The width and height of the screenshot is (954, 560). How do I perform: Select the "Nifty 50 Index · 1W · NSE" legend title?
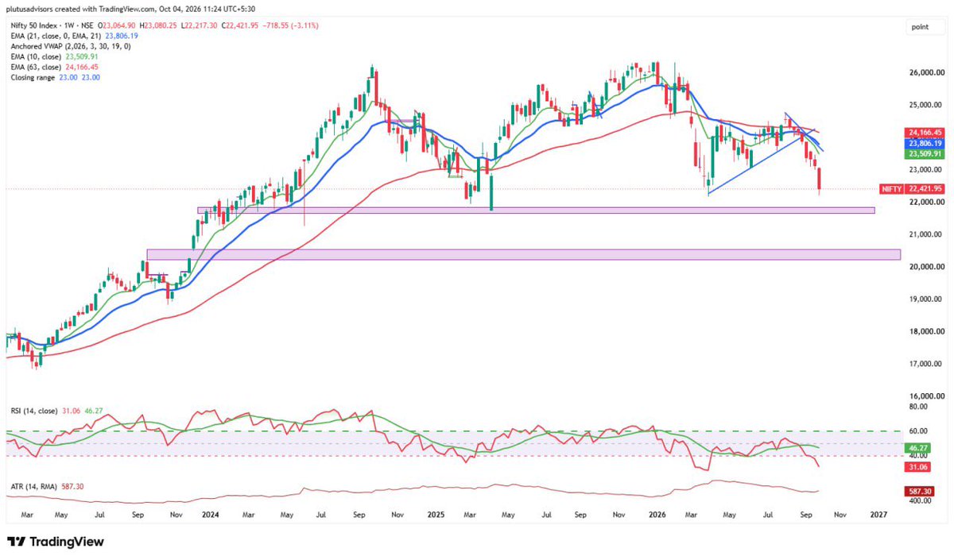[52, 25]
